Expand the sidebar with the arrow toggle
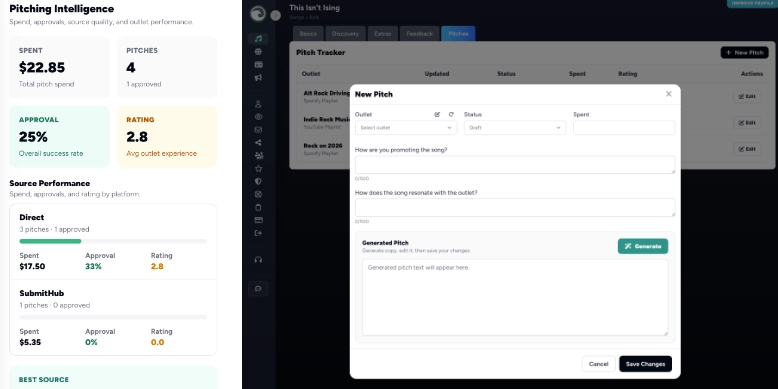This screenshot has width=778, height=389. pyautogui.click(x=276, y=15)
